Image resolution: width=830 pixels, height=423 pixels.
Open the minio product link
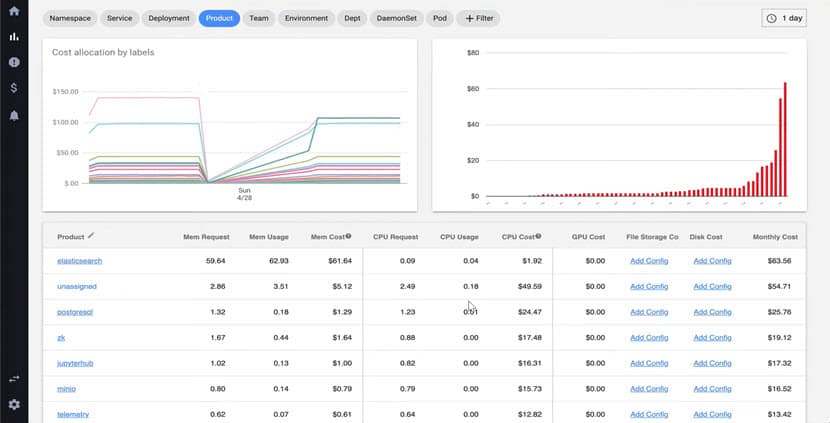click(x=66, y=389)
